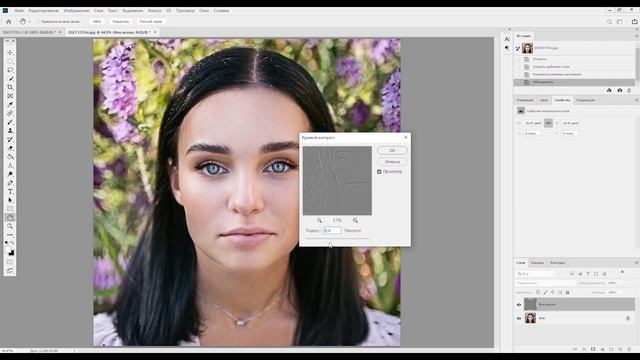
Task: Click Cancel in High Pass dialog
Action: coord(392,162)
